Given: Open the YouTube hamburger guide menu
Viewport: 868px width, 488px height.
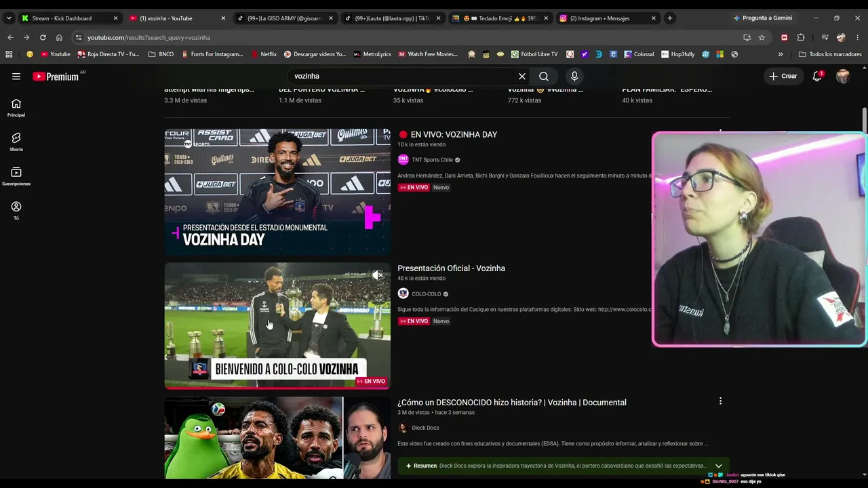Looking at the screenshot, I should [16, 77].
